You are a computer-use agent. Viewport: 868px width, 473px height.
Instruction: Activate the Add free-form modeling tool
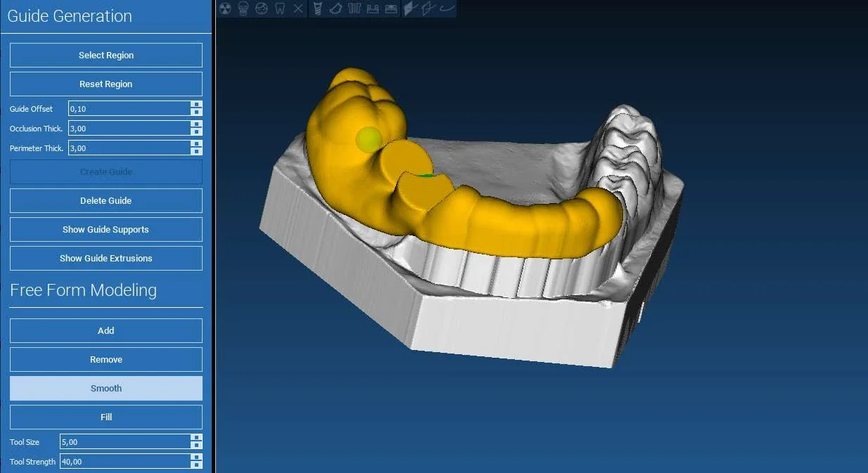click(x=106, y=331)
